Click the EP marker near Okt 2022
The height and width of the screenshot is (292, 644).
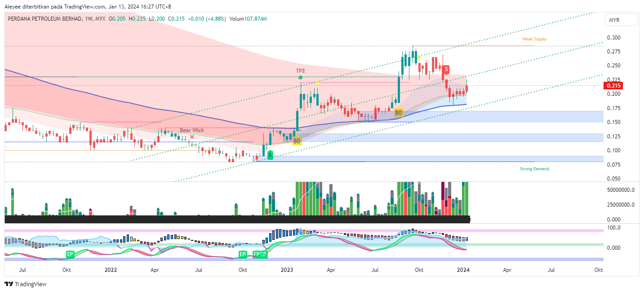243,254
